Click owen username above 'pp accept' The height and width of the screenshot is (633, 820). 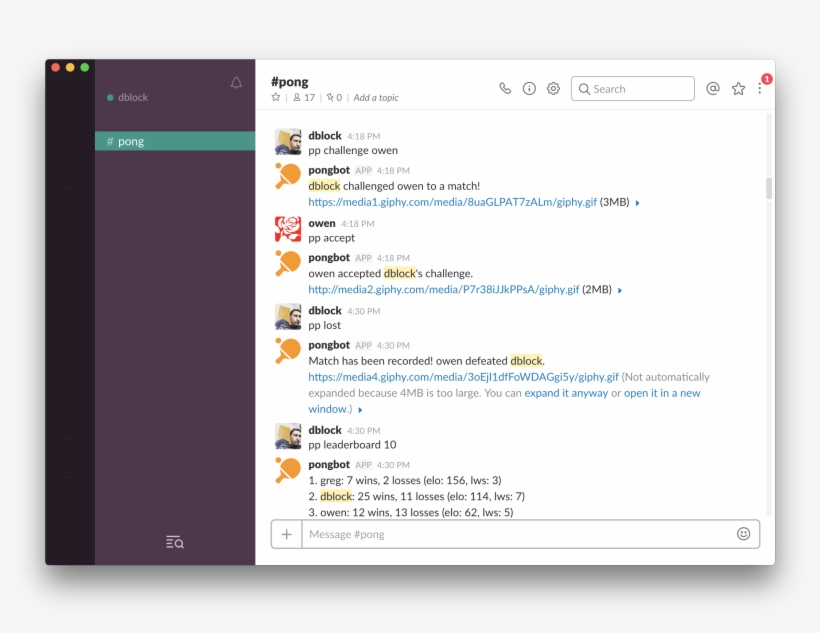click(x=322, y=223)
